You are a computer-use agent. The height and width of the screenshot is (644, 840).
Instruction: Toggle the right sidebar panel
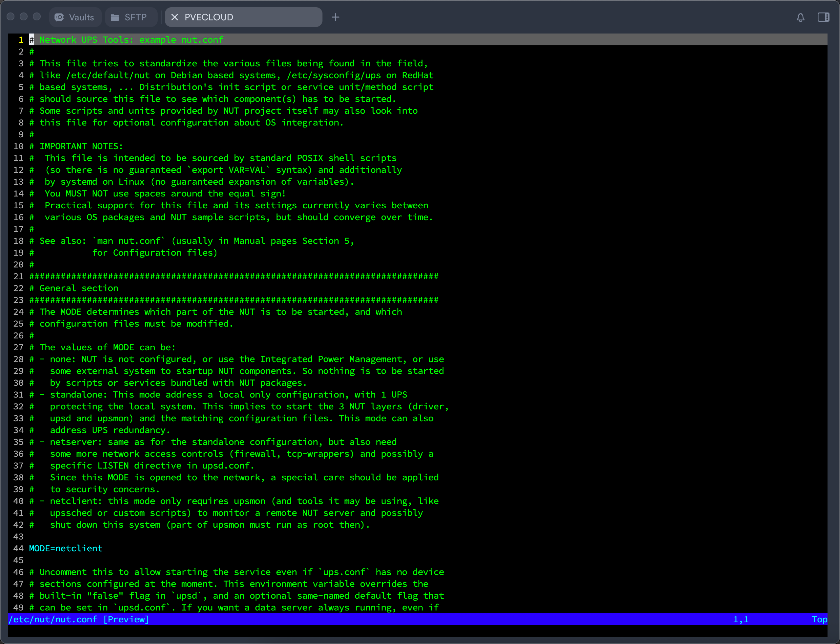coord(824,17)
